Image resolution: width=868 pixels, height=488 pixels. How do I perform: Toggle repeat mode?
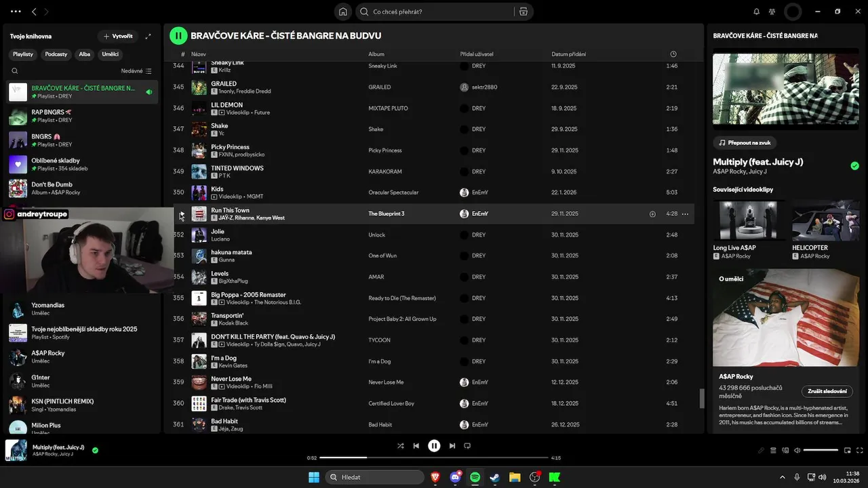[x=467, y=445]
